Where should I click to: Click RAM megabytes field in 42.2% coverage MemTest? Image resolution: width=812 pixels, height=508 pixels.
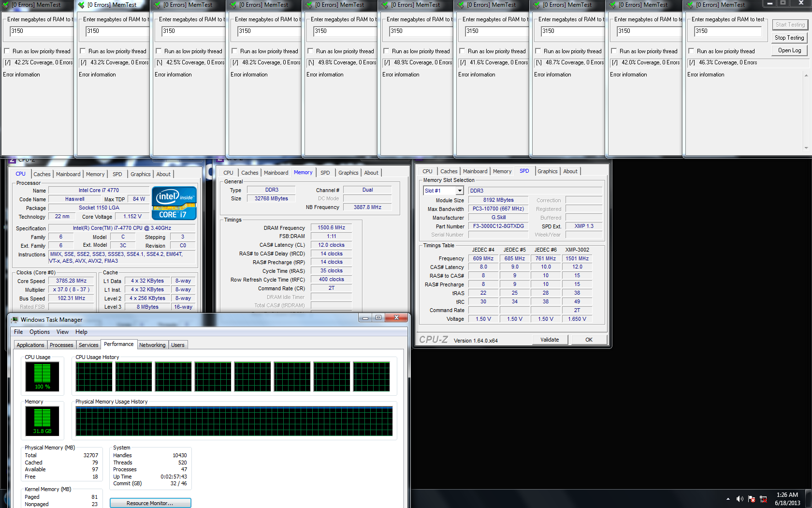[x=41, y=31]
